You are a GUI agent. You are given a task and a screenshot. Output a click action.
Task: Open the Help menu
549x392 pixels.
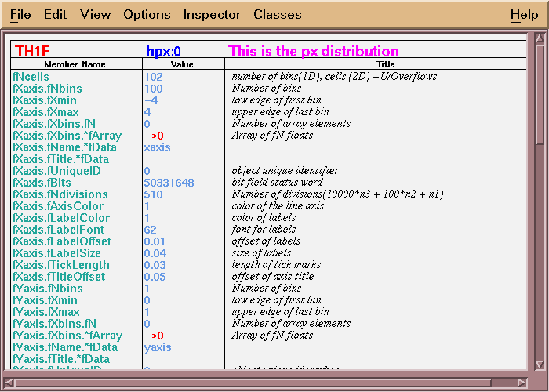[x=524, y=15]
